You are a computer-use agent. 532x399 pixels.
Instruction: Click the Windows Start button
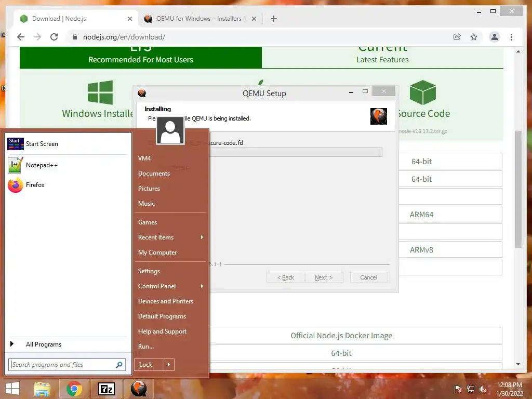[12, 389]
